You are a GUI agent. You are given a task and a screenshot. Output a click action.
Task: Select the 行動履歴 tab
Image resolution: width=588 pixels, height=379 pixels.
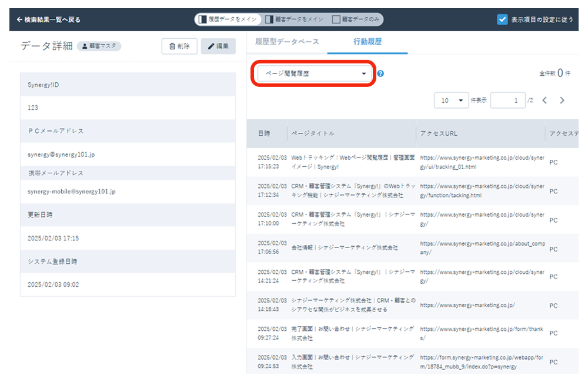[367, 42]
